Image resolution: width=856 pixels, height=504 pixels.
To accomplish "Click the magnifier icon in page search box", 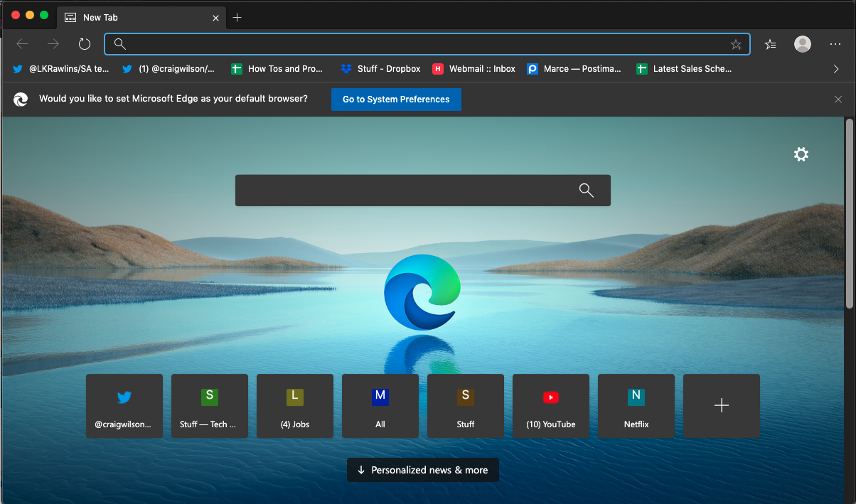I will (x=586, y=190).
